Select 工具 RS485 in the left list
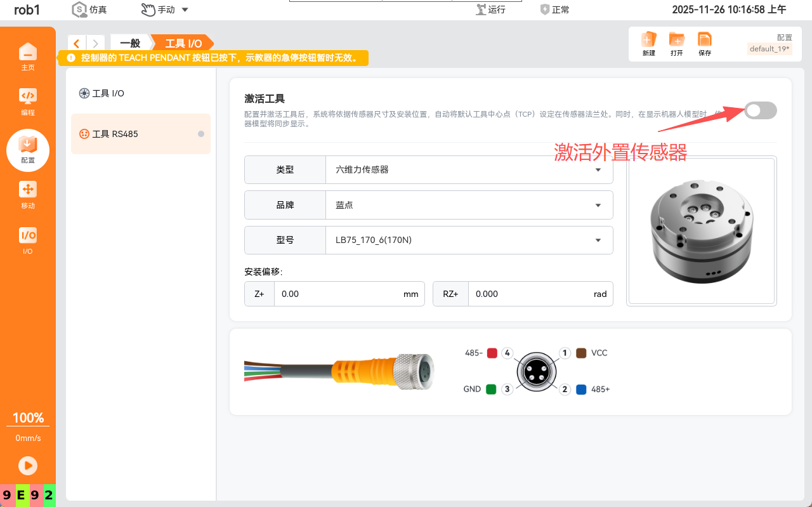Screen dimensions: 812x507 (x=115, y=134)
